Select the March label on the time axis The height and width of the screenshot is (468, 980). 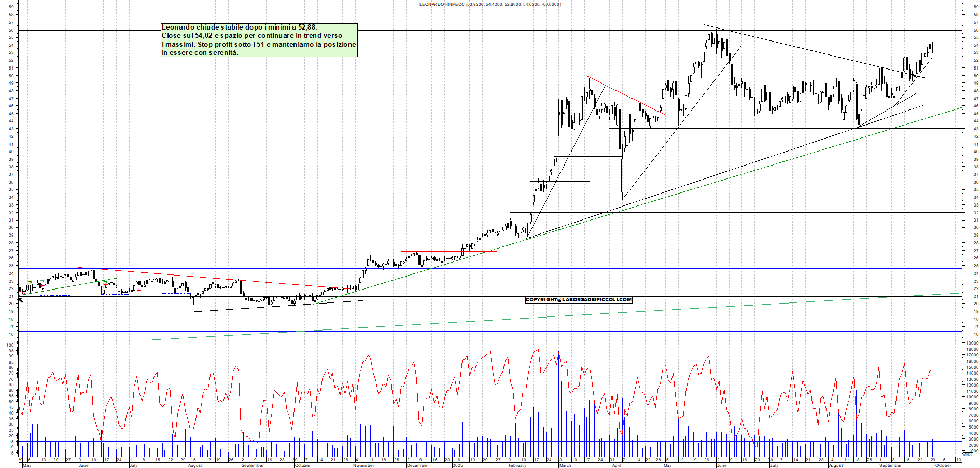565,465
